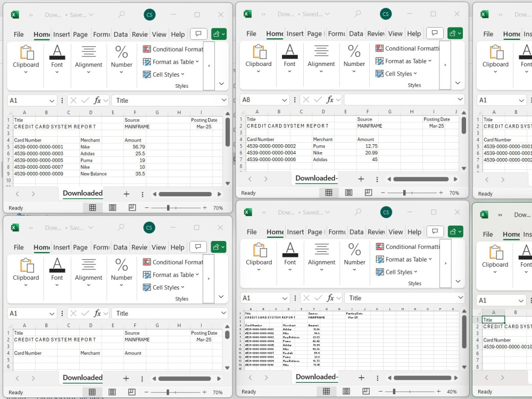This screenshot has height=399, width=532.
Task: Open Format as Table dropdown in bottom-left window
Action: coord(171,275)
